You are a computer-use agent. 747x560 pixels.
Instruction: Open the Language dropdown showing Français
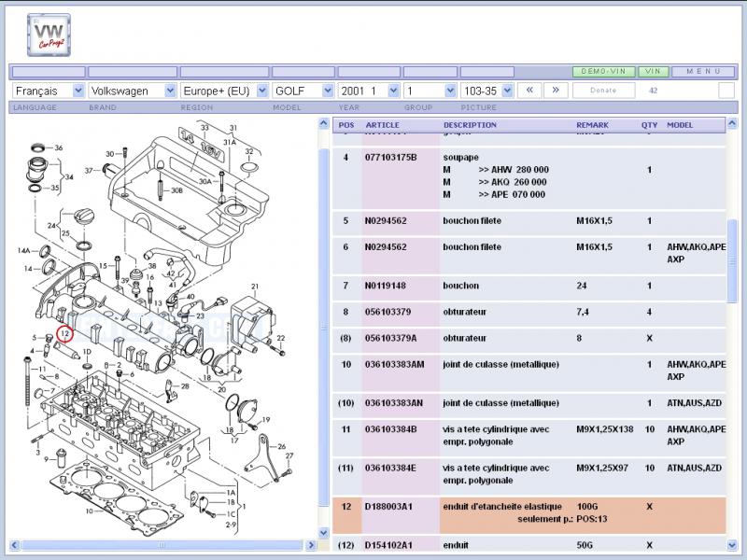tap(49, 91)
